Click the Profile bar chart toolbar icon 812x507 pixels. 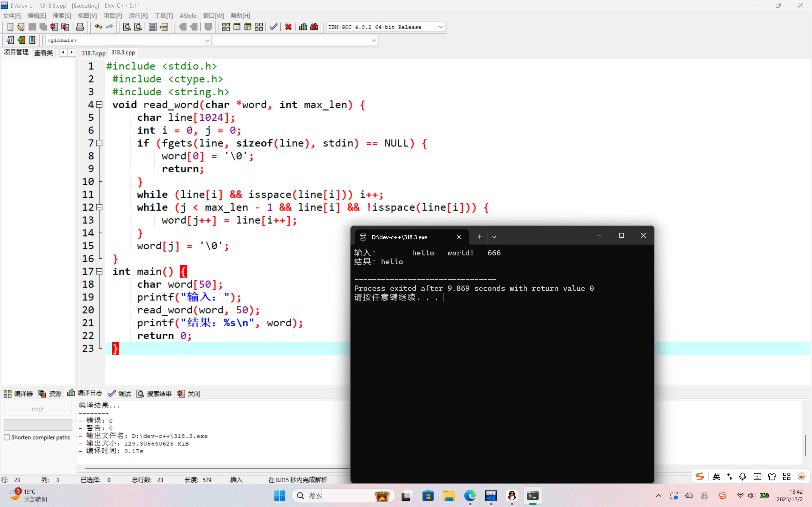coord(303,27)
